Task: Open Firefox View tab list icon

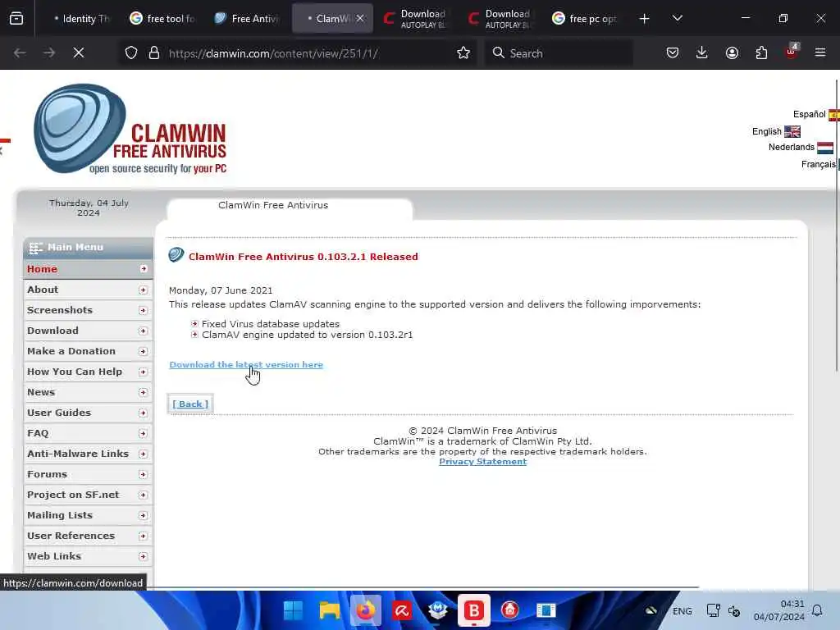Action: [x=16, y=19]
